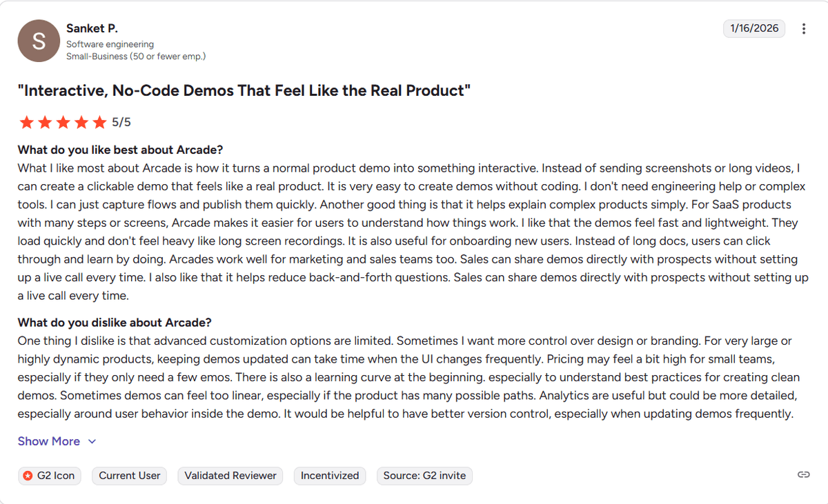Click the red G2 logo icon in badge
828x504 pixels.
(28, 476)
